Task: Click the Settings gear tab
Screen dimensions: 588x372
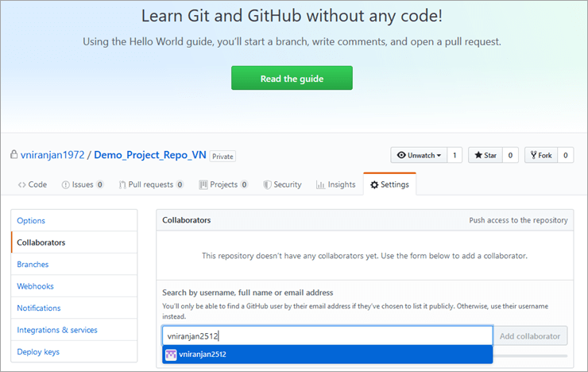Action: (389, 184)
